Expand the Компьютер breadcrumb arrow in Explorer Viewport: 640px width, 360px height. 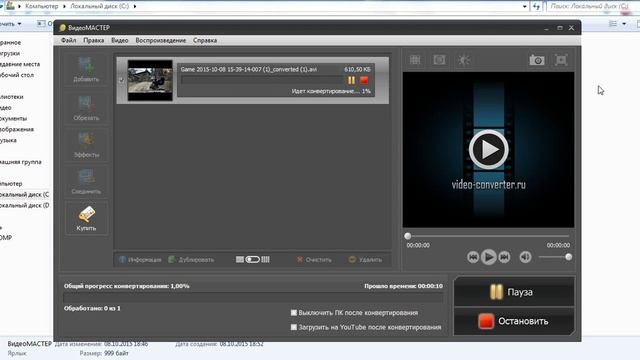pyautogui.click(x=64, y=6)
